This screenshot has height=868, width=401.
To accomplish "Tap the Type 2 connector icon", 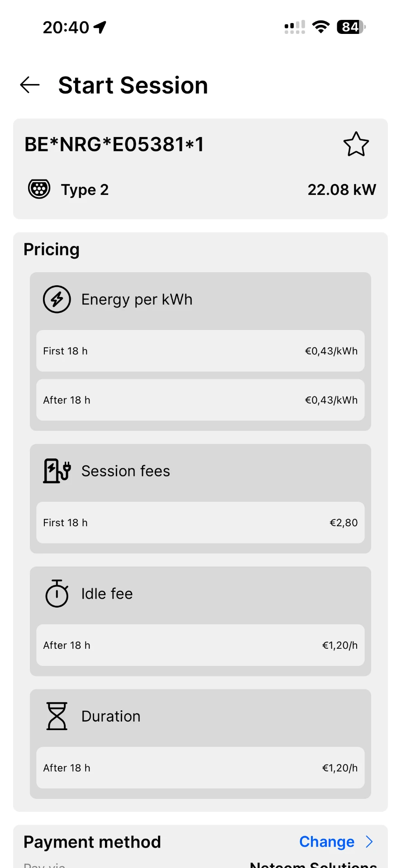I will [39, 189].
